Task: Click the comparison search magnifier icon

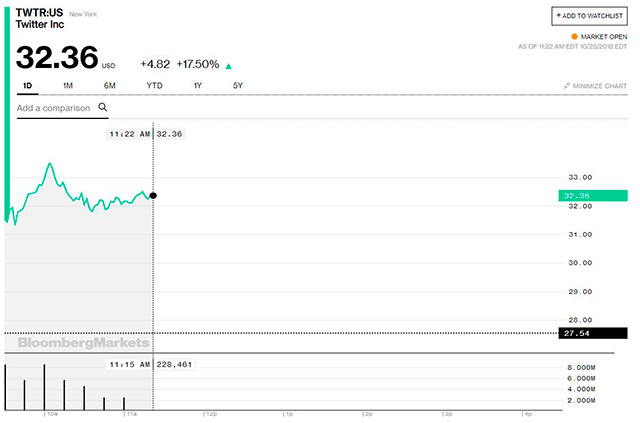Action: (x=102, y=107)
